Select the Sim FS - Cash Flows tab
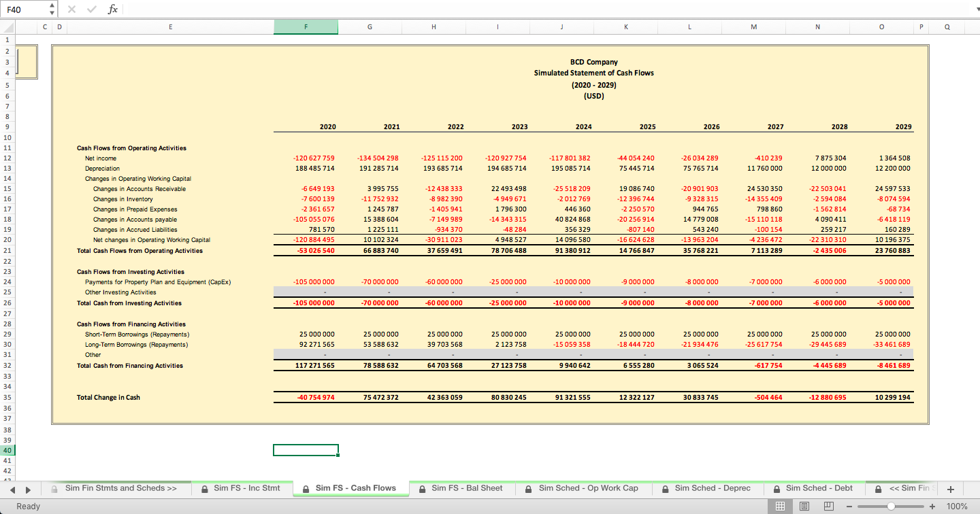This screenshot has width=980, height=514. coord(350,488)
